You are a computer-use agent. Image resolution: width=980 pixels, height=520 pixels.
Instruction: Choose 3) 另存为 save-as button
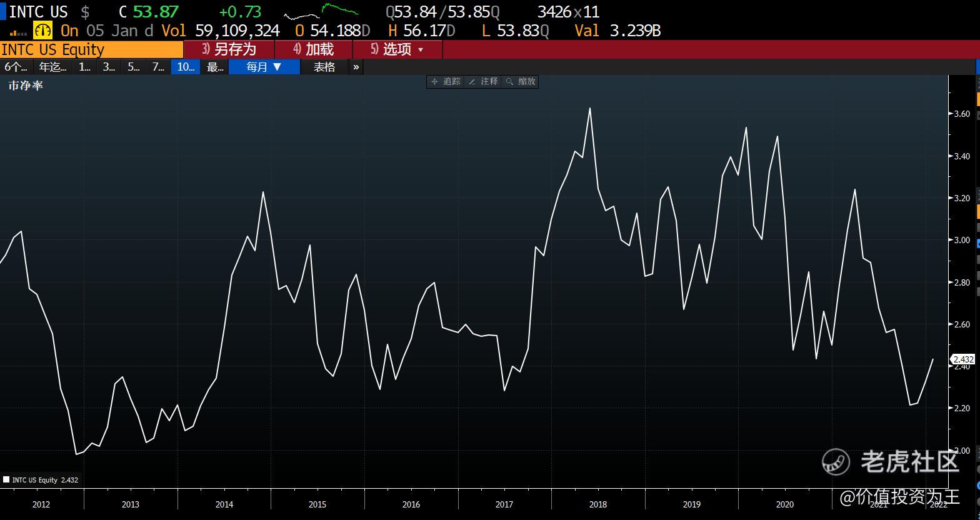pyautogui.click(x=229, y=49)
